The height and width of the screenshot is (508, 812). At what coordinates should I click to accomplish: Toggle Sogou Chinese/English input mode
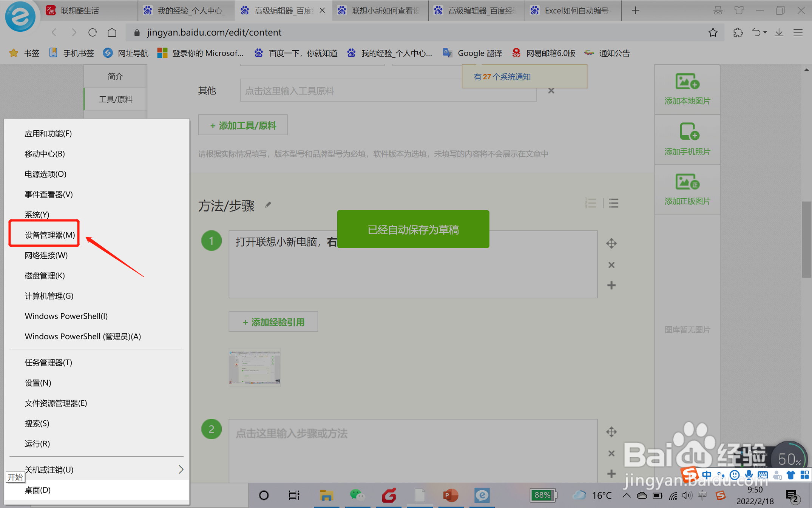706,475
